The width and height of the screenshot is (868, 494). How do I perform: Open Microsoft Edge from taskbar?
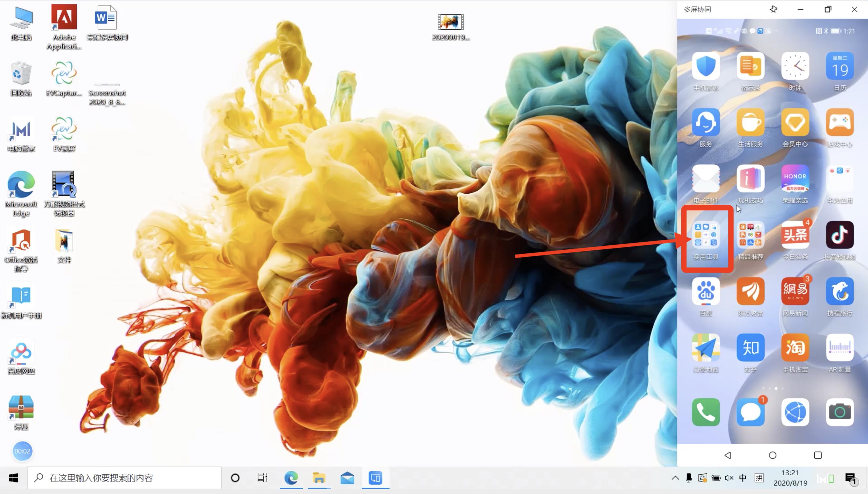pos(291,478)
